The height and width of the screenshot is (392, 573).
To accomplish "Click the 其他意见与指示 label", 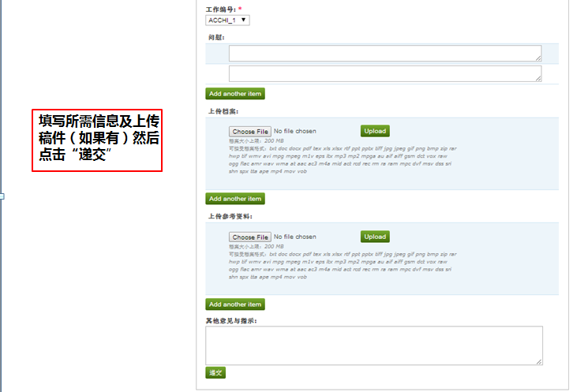I will pos(231,321).
